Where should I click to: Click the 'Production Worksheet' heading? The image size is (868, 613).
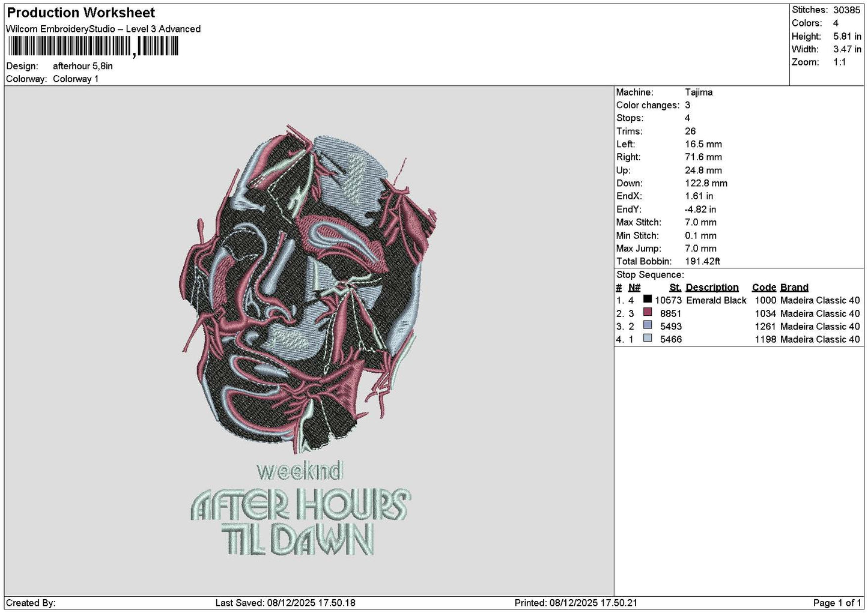coord(81,13)
